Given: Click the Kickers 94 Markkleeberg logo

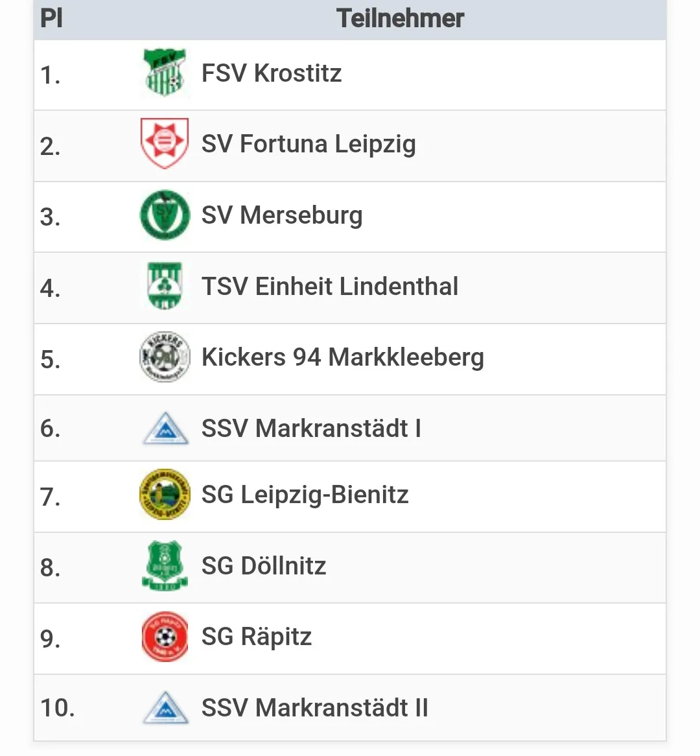Looking at the screenshot, I should coord(165,357).
